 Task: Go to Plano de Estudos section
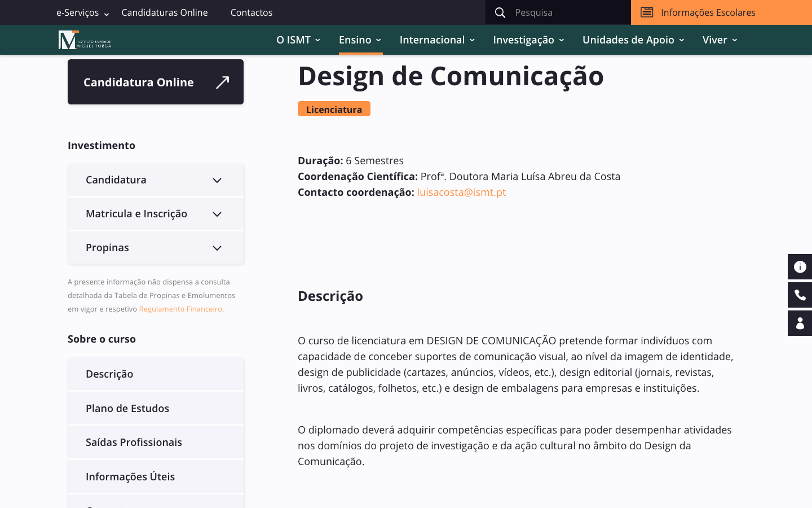[127, 409]
